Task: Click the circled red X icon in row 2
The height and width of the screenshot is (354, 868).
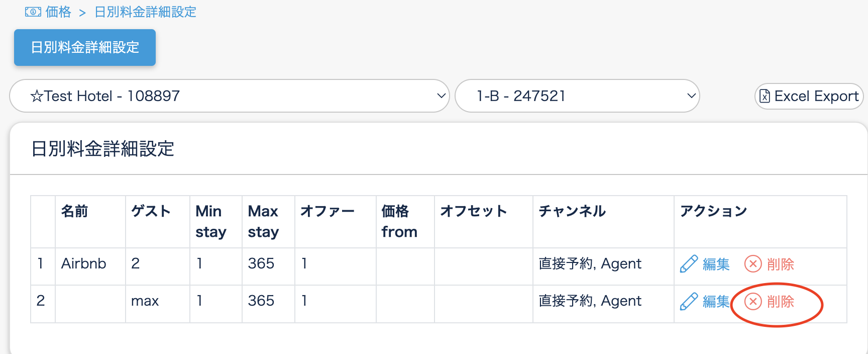Action: [753, 301]
